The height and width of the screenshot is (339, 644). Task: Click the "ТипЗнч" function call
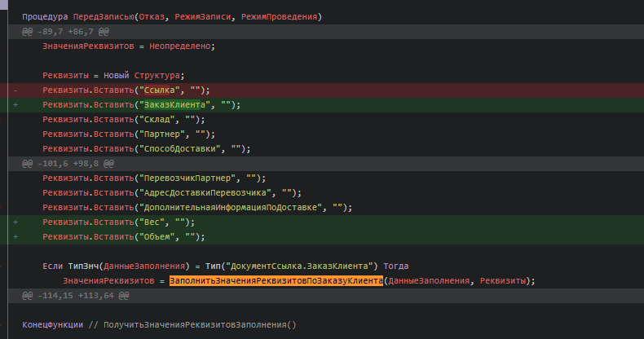pyautogui.click(x=83, y=266)
